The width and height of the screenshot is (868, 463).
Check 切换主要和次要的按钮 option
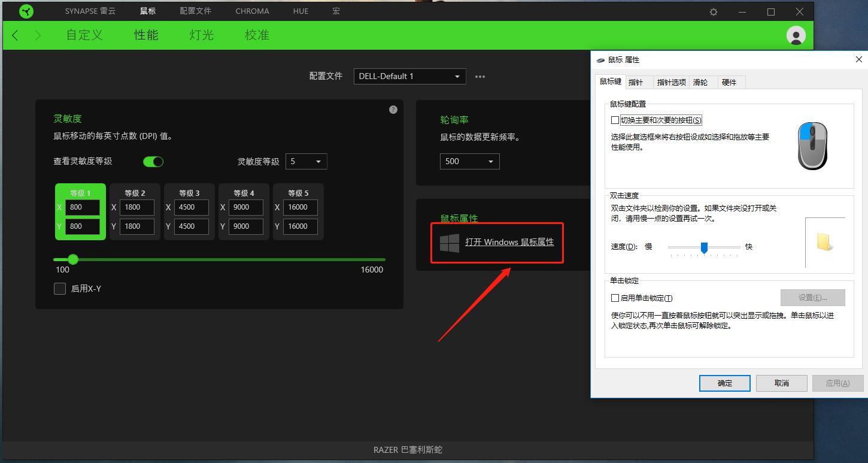[x=614, y=120]
